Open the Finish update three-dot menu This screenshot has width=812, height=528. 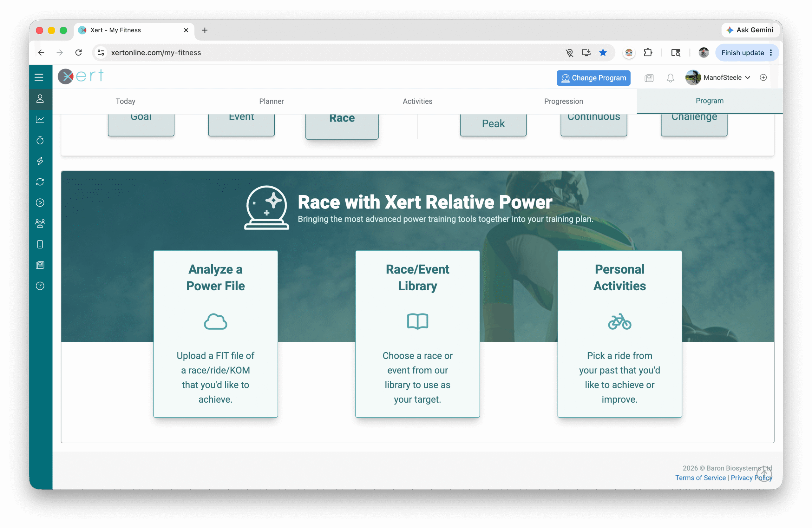pyautogui.click(x=771, y=53)
